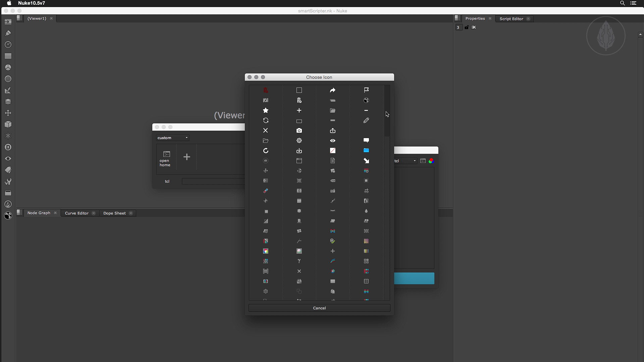The height and width of the screenshot is (362, 644).
Task: Switch to the Script Editor tab
Action: click(511, 19)
